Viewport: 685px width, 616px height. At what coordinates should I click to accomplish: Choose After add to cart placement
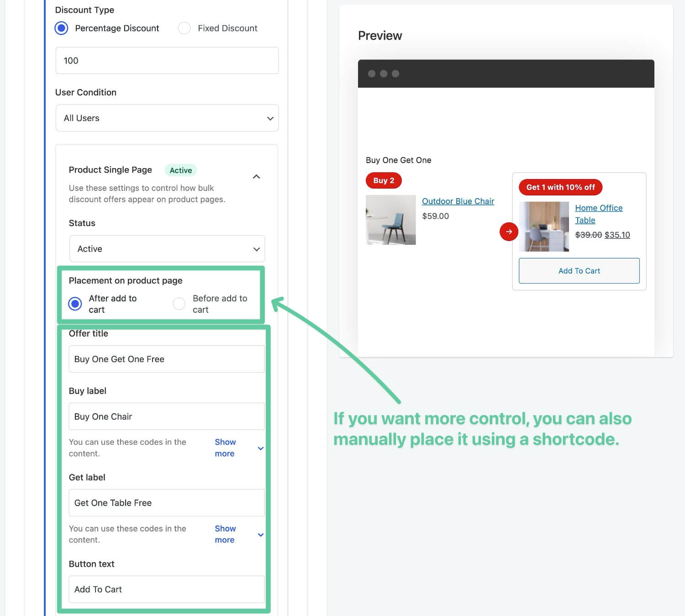75,304
